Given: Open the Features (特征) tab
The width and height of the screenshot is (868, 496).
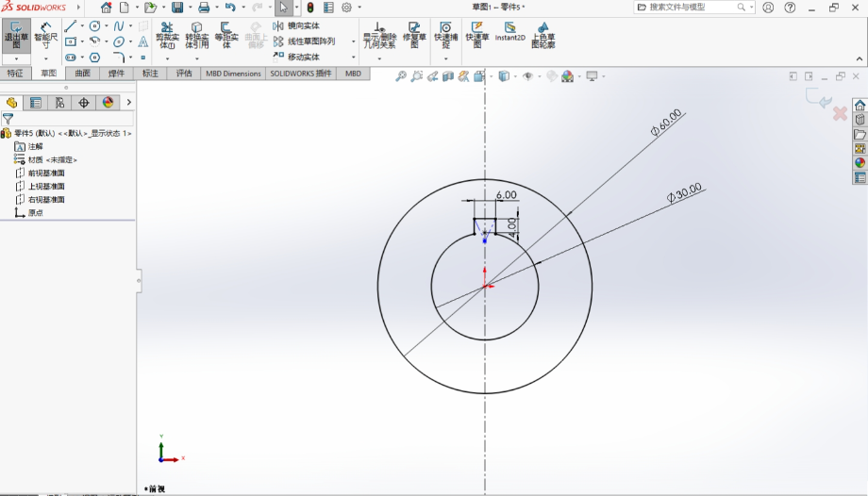Looking at the screenshot, I should tap(15, 73).
